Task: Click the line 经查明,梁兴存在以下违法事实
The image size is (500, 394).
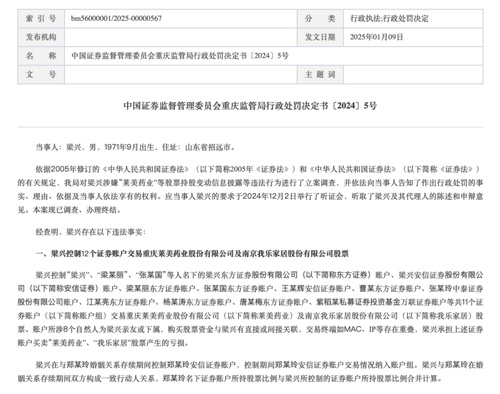Action: (91, 232)
